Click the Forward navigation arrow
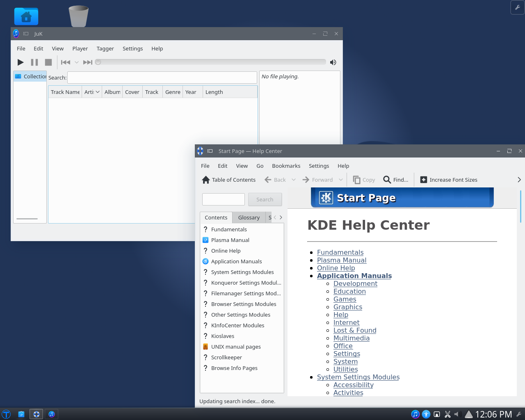525x420 pixels. tap(306, 180)
